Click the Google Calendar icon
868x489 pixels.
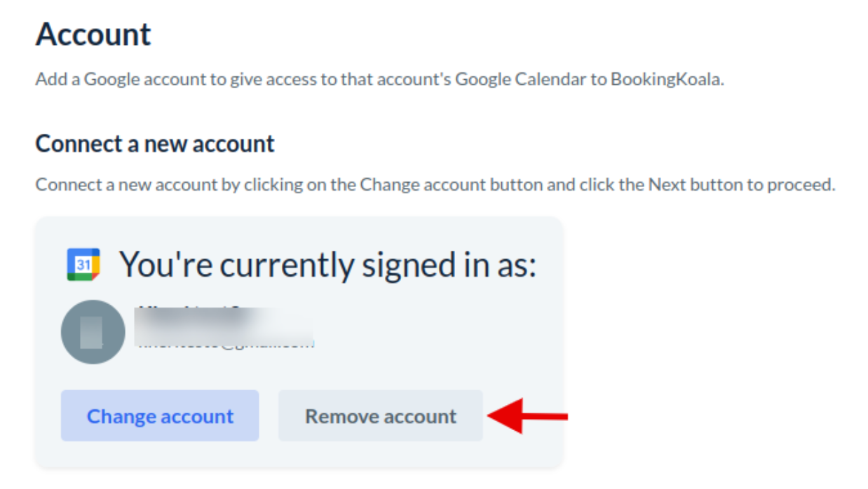point(83,264)
